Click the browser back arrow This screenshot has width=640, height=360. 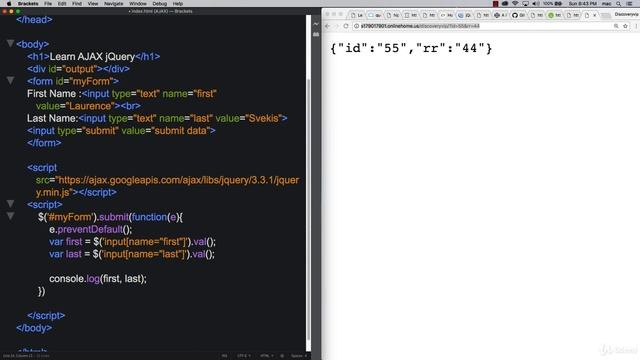pyautogui.click(x=327, y=26)
